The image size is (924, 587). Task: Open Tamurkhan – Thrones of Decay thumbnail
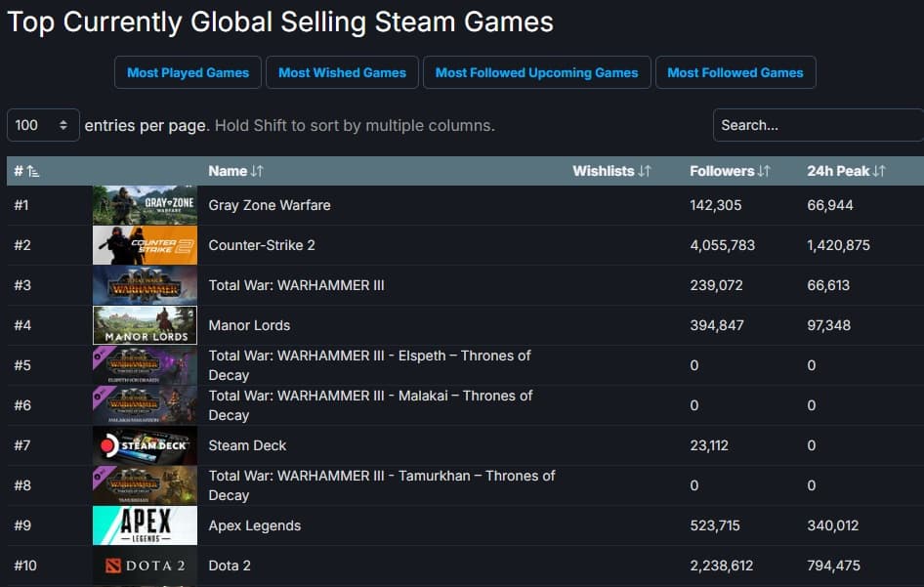click(x=145, y=485)
